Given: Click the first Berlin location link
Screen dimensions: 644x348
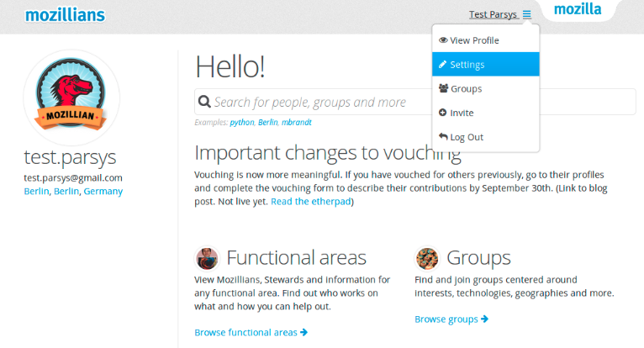Looking at the screenshot, I should [36, 191].
